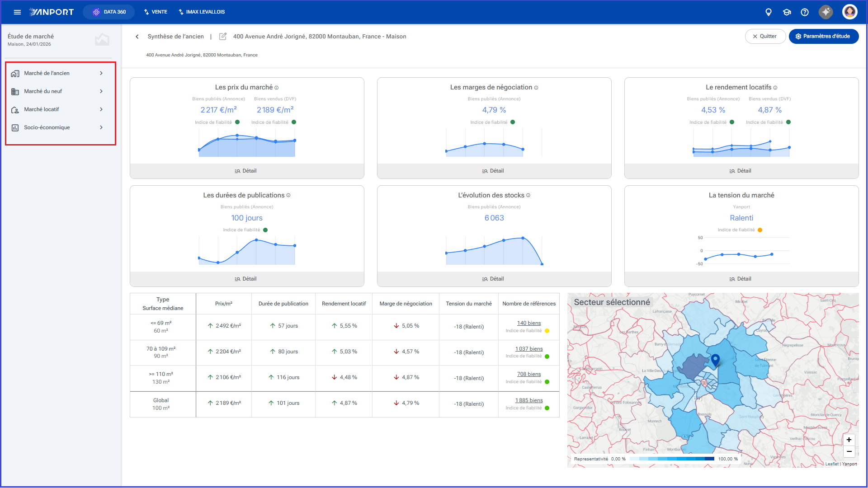Image resolution: width=868 pixels, height=488 pixels.
Task: Select the DATA 360 tab
Action: (x=109, y=12)
